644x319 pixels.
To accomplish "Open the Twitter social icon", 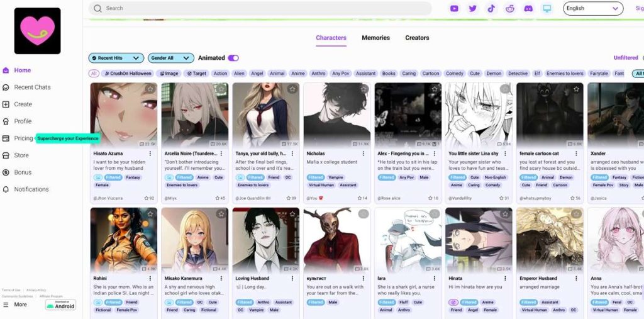I will pyautogui.click(x=473, y=9).
